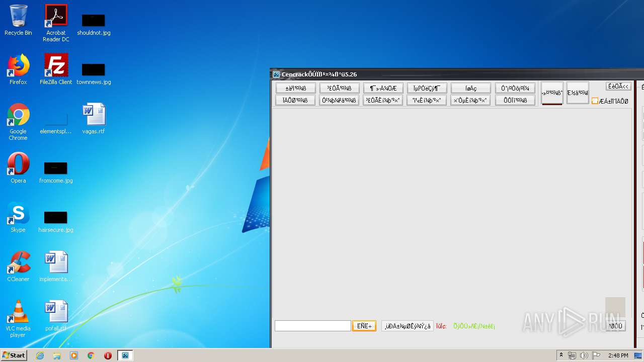Focus the empty text field in Cencrack
Image resolution: width=644 pixels, height=362 pixels.
[312, 326]
